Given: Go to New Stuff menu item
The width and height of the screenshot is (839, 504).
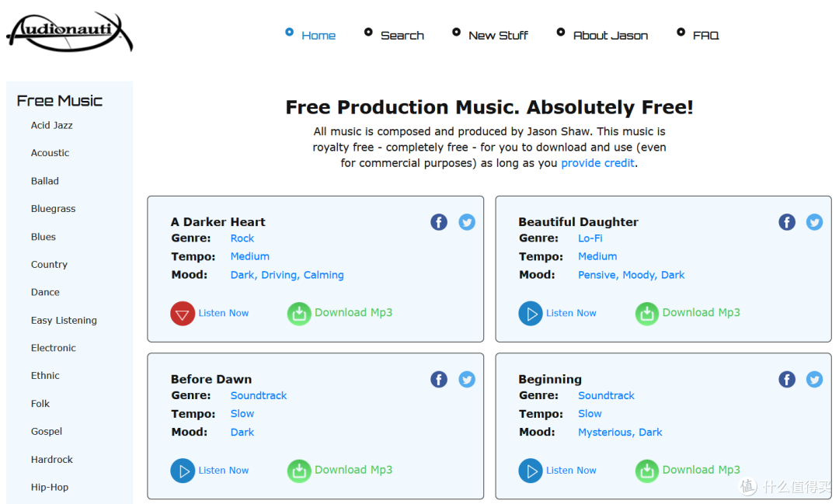Looking at the screenshot, I should [498, 36].
